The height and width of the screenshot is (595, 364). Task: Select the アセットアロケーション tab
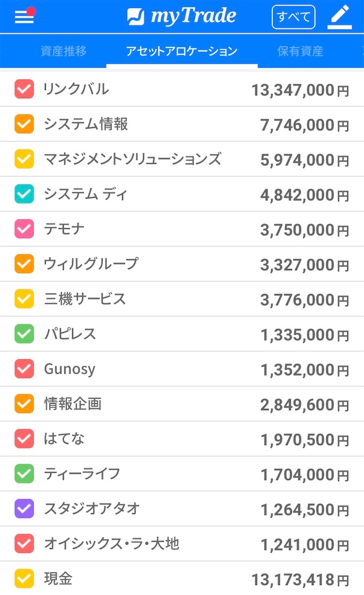coord(182,51)
